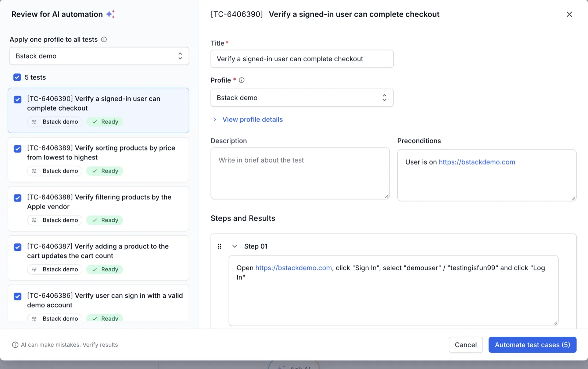588x369 pixels.
Task: Click Bstack demo tag on TC-6406390 card
Action: [x=55, y=122]
